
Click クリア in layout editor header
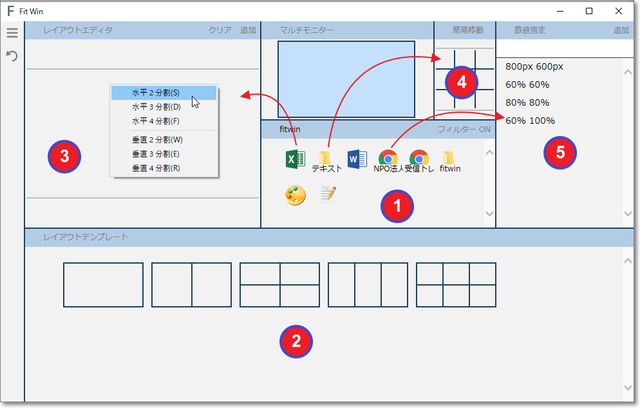click(x=219, y=31)
